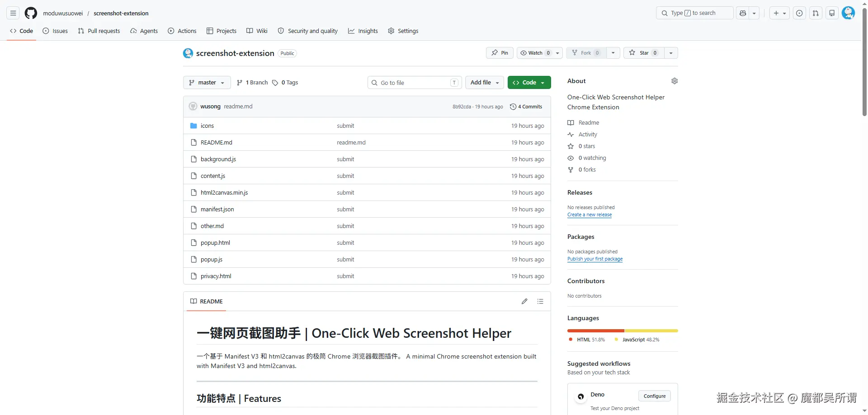Configure the Deno workflow

point(655,396)
